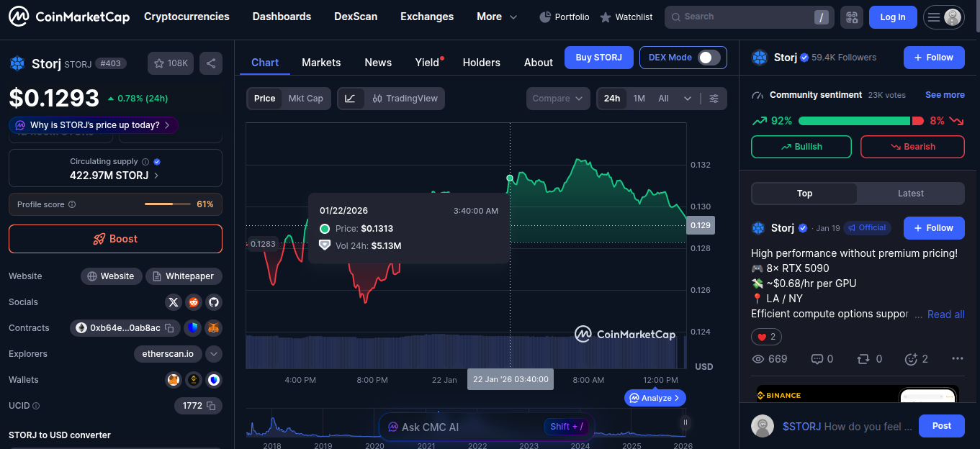Open the Holders tab
980x449 pixels.
tap(481, 63)
